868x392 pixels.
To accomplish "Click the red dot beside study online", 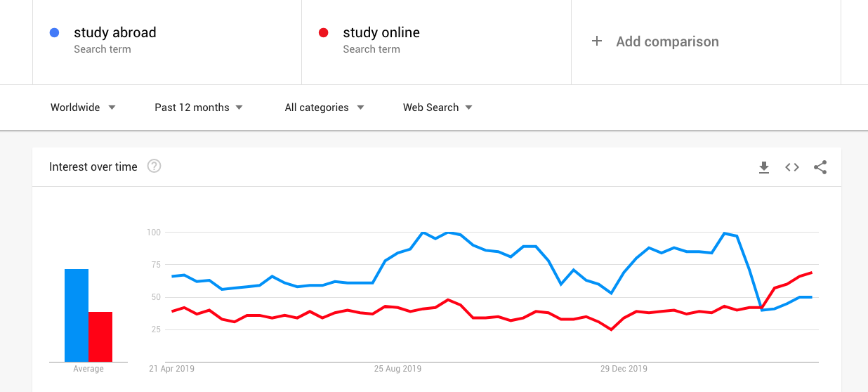I will (324, 32).
